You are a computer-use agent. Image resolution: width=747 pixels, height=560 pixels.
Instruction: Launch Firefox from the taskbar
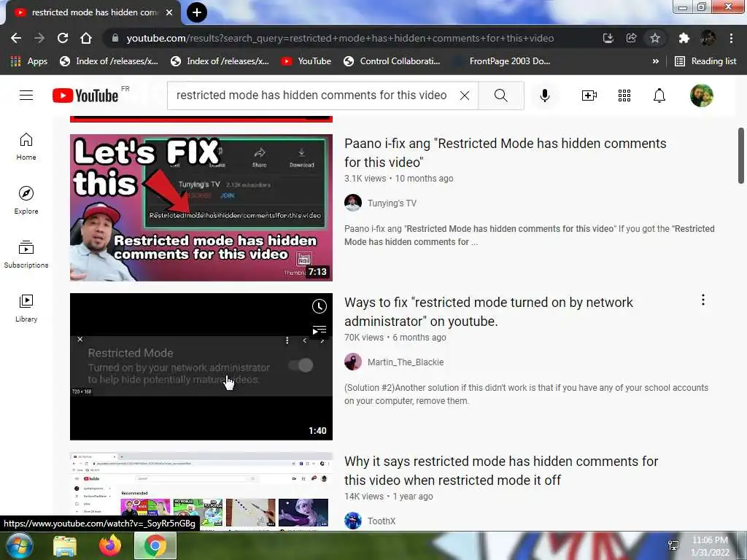110,545
